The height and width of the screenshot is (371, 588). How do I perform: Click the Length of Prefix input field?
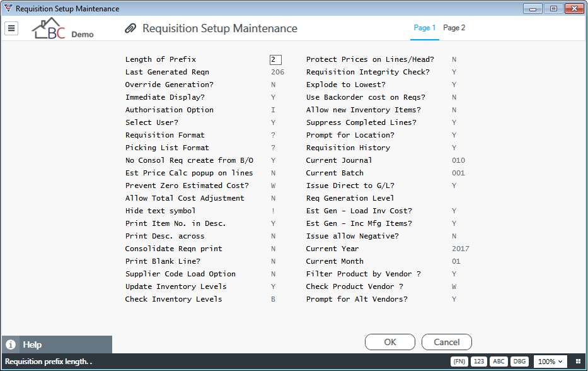click(x=275, y=60)
